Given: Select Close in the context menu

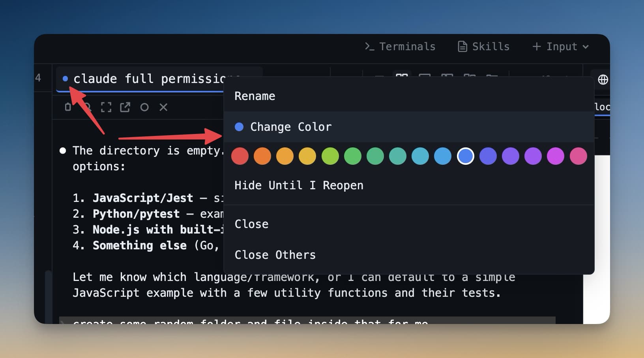Looking at the screenshot, I should click(x=409, y=224).
